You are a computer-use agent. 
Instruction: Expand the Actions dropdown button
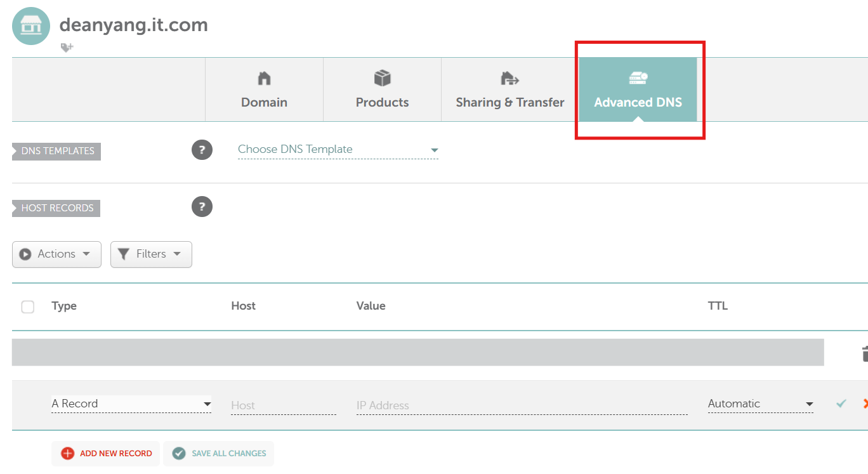(x=56, y=254)
